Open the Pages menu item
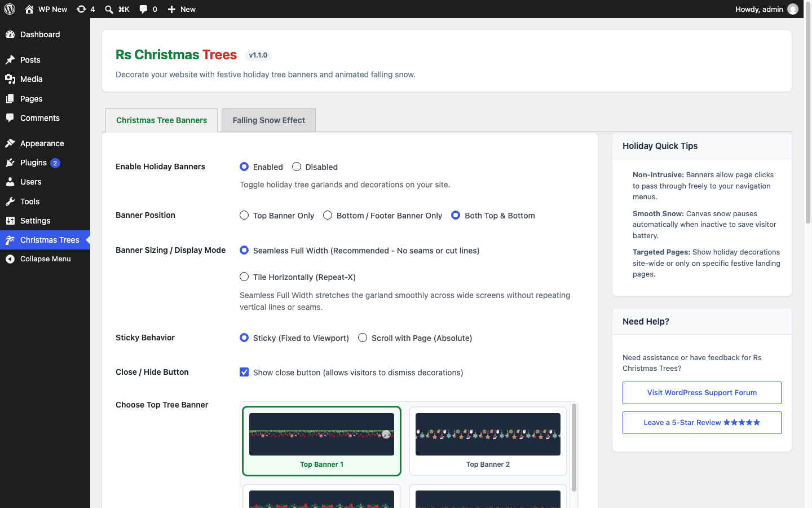This screenshot has width=812, height=508. pos(45,99)
